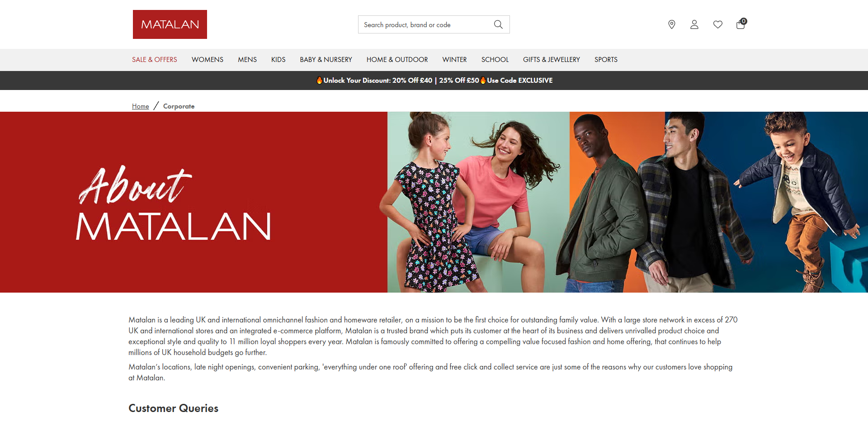Browse the SPORTS category

(606, 59)
